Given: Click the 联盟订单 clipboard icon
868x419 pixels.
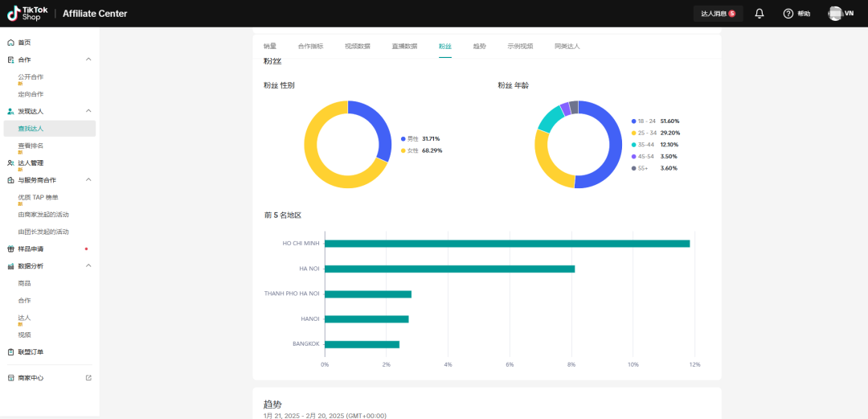Looking at the screenshot, I should click(10, 352).
